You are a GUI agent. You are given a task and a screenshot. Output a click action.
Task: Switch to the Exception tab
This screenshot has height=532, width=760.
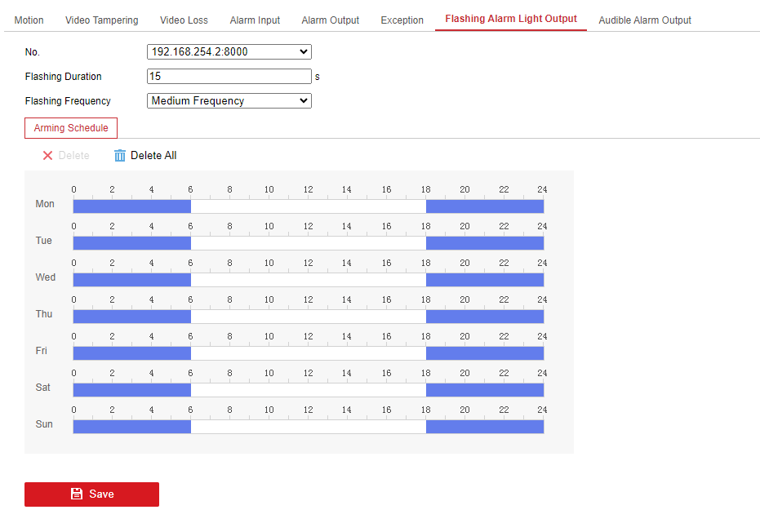tap(402, 20)
